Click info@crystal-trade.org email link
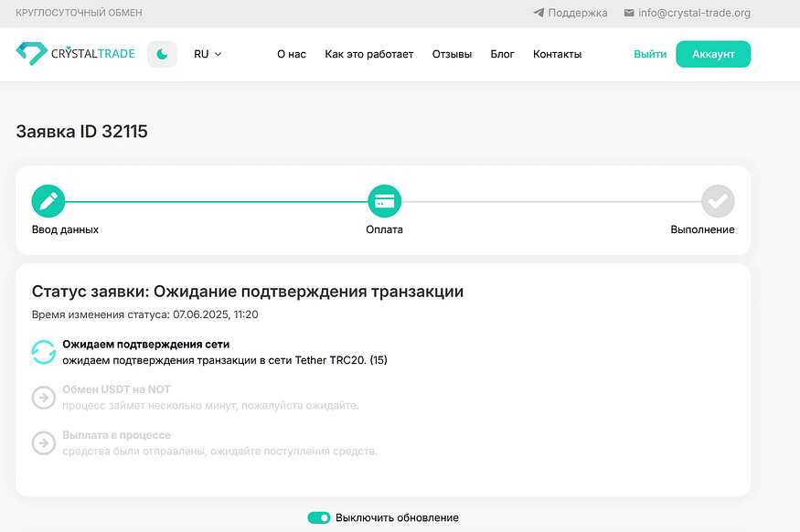The width and height of the screenshot is (800, 532). click(694, 13)
